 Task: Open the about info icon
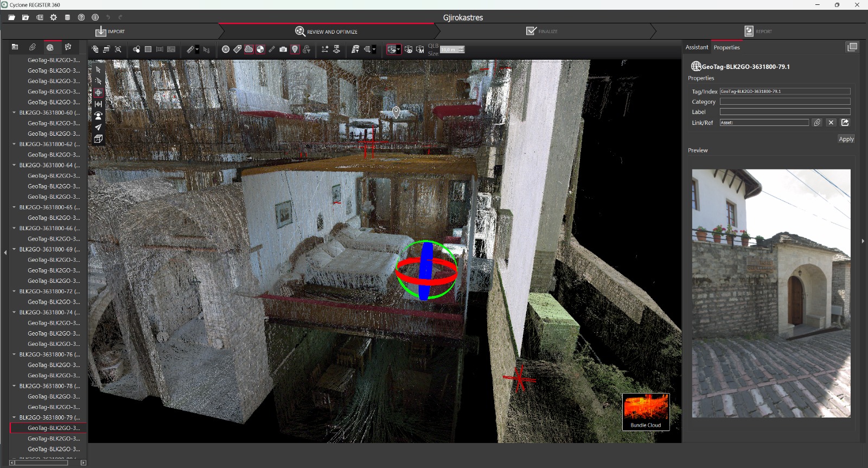pos(95,17)
